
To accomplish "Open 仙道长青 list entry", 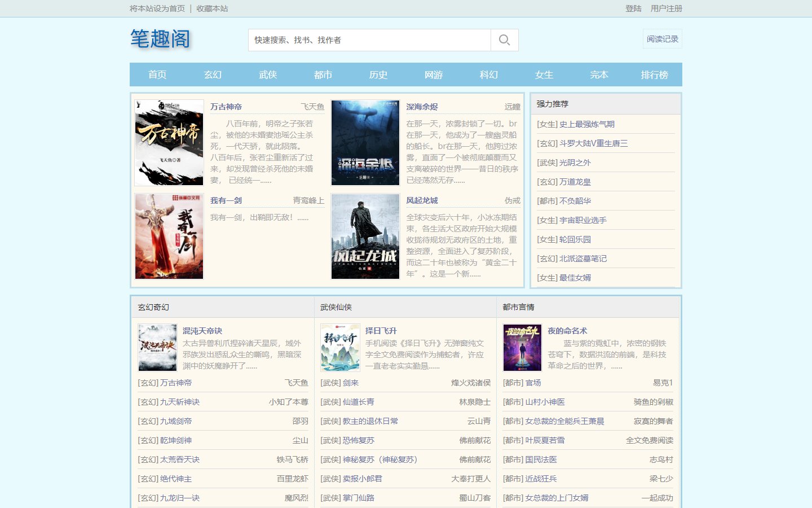I will pyautogui.click(x=359, y=402).
